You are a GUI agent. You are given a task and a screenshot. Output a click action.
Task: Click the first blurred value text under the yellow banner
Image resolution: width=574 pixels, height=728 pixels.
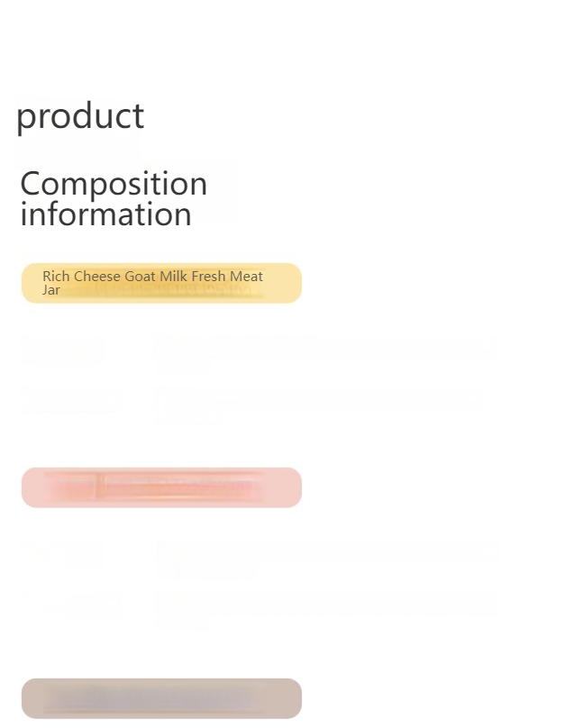pos(324,352)
